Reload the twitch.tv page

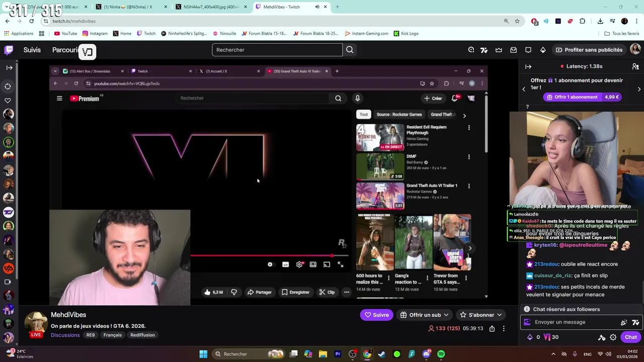[31, 21]
